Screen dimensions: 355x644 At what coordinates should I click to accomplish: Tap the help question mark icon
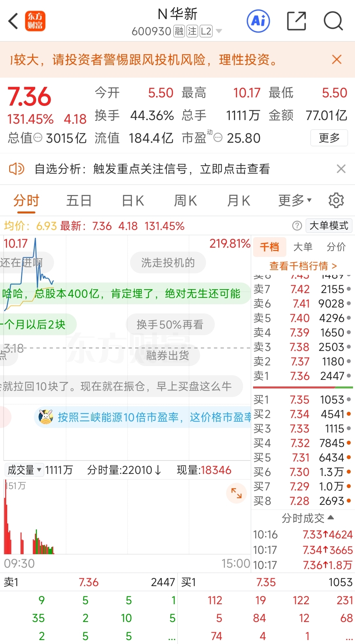click(297, 226)
